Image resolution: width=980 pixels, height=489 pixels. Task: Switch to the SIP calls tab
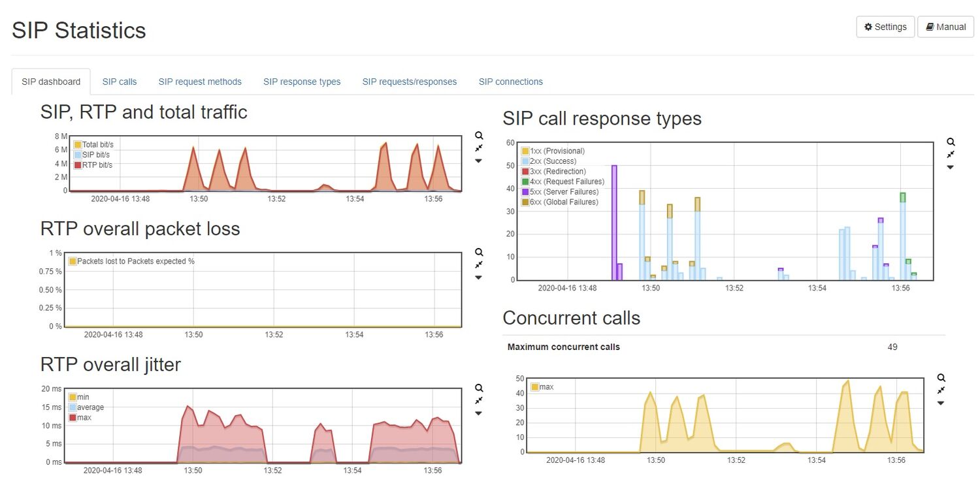(120, 82)
